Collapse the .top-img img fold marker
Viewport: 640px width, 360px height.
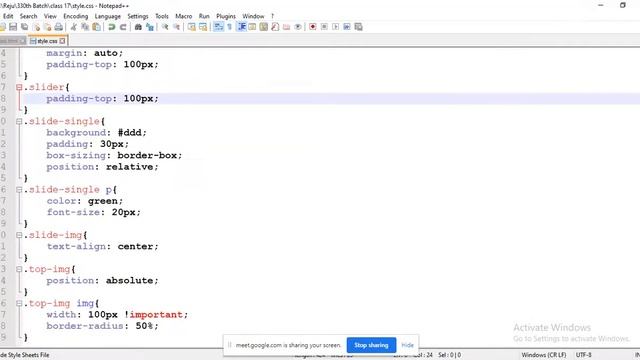coord(19,303)
